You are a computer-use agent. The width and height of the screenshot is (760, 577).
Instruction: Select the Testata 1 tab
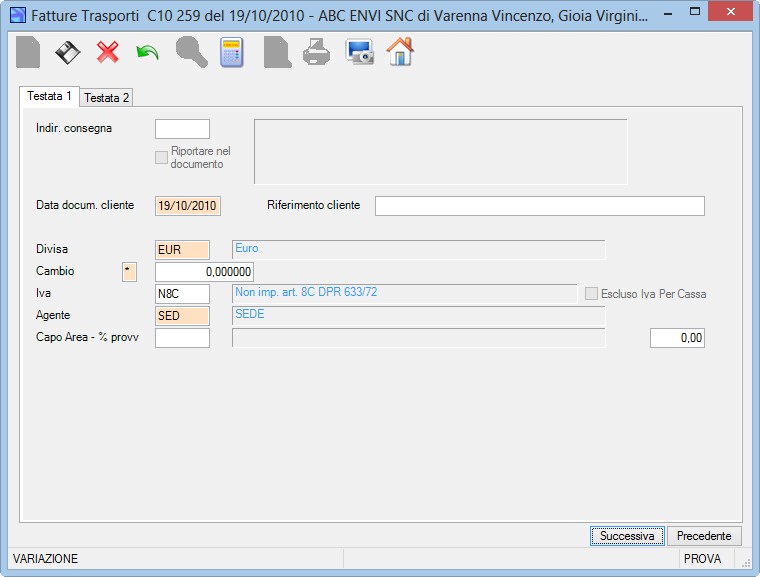pos(49,96)
